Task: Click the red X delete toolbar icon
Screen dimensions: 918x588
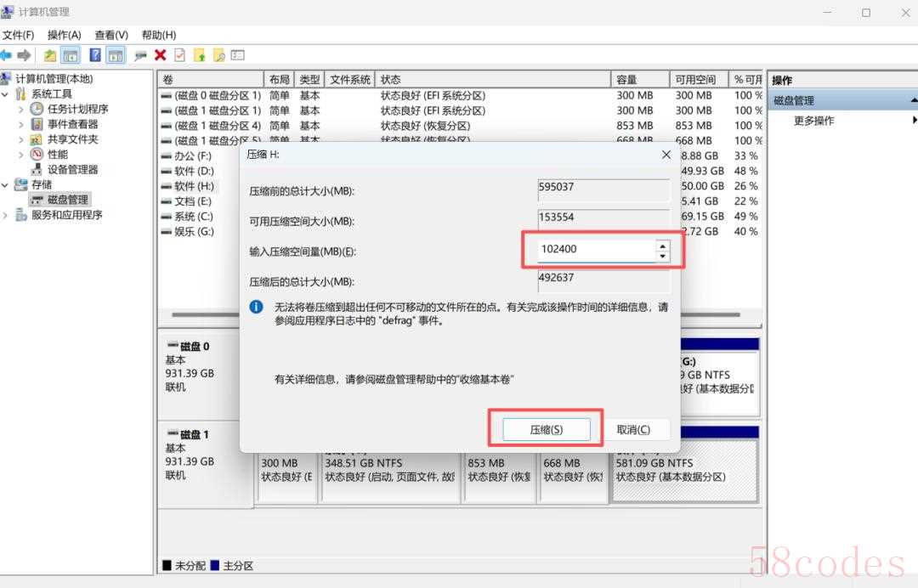Action: click(x=160, y=55)
